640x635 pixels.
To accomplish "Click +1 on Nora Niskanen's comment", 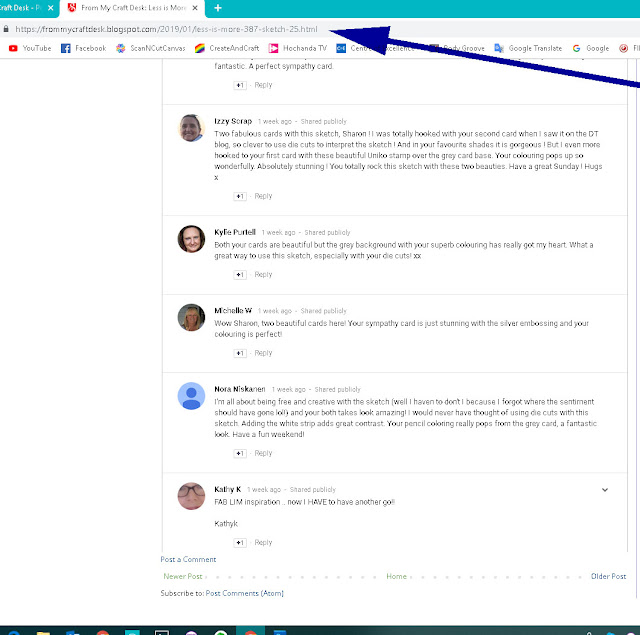I will click(240, 453).
